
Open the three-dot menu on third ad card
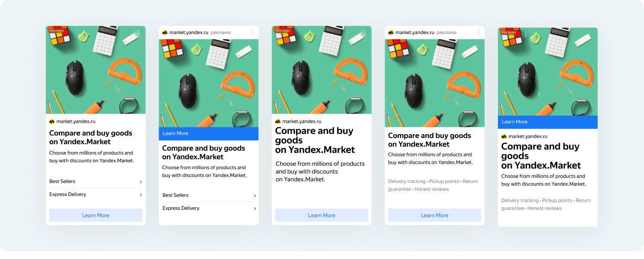click(x=364, y=32)
